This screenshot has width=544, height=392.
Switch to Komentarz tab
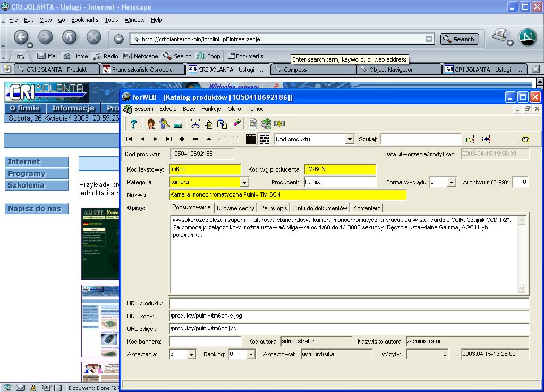[367, 208]
